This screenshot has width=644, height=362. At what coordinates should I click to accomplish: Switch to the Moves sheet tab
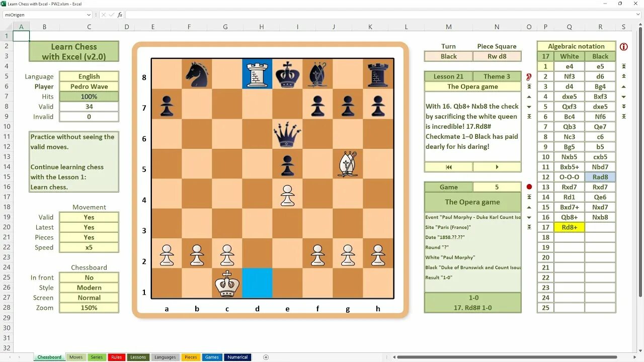[x=76, y=357]
